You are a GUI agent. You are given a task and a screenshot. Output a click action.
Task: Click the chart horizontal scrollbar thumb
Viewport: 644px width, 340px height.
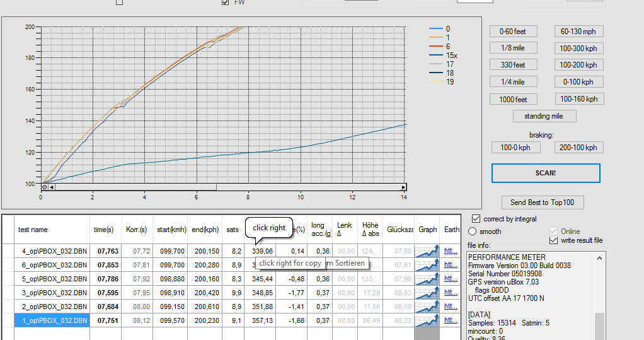[135, 187]
